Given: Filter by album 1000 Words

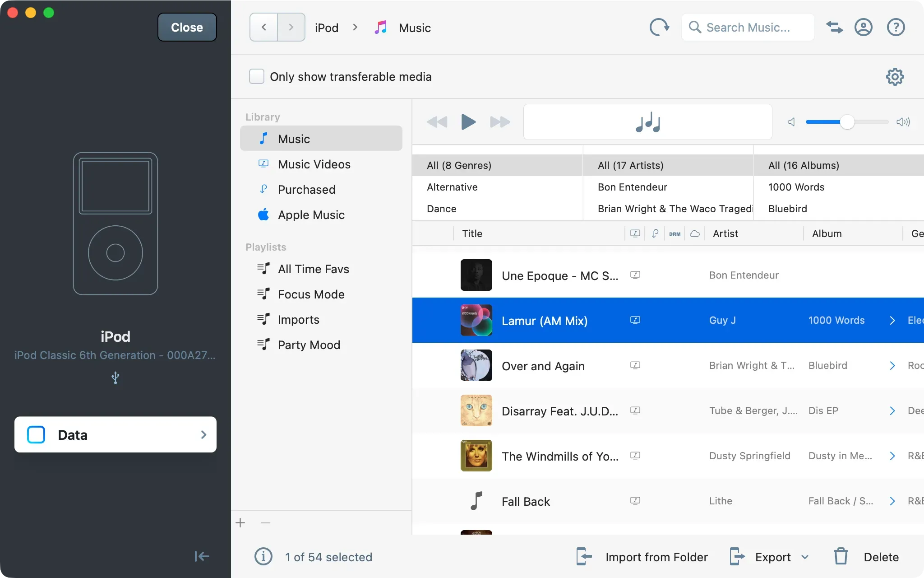Looking at the screenshot, I should click(x=839, y=187).
